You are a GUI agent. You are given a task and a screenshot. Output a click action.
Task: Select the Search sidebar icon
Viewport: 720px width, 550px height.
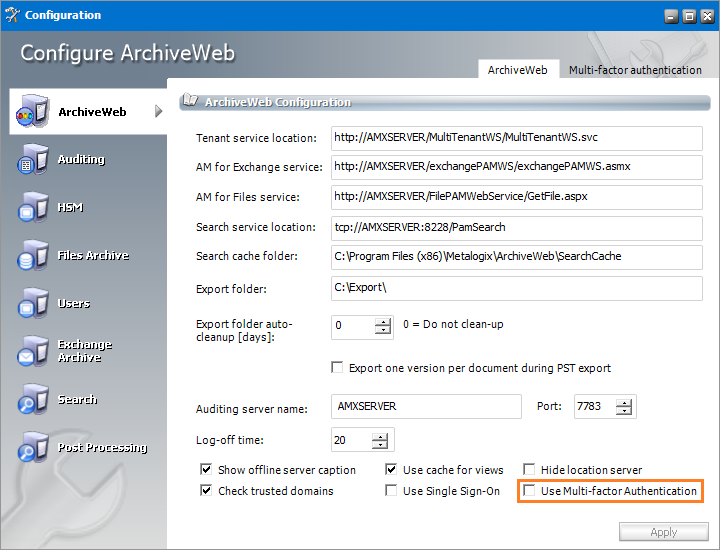point(32,399)
